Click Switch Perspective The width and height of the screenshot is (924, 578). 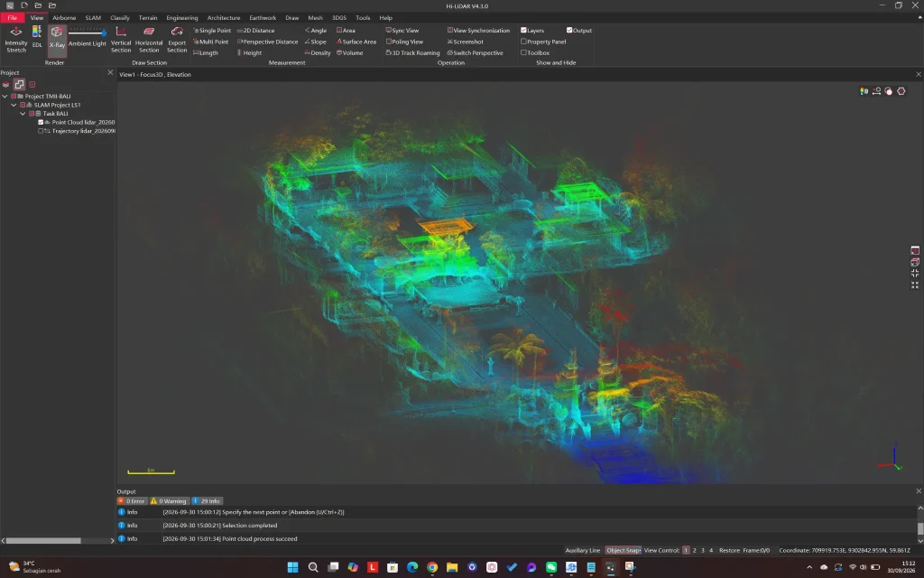(x=475, y=53)
